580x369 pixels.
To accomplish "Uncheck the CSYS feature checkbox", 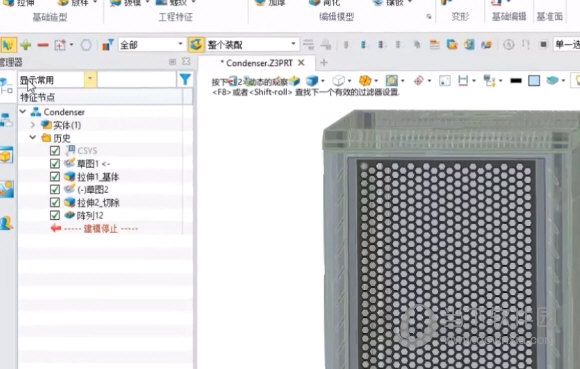I will tap(55, 151).
